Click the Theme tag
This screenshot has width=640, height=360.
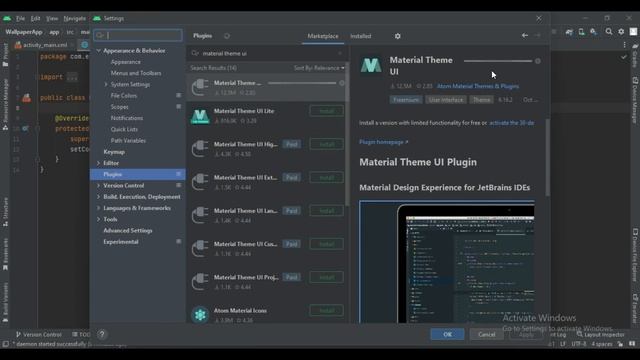pyautogui.click(x=482, y=100)
